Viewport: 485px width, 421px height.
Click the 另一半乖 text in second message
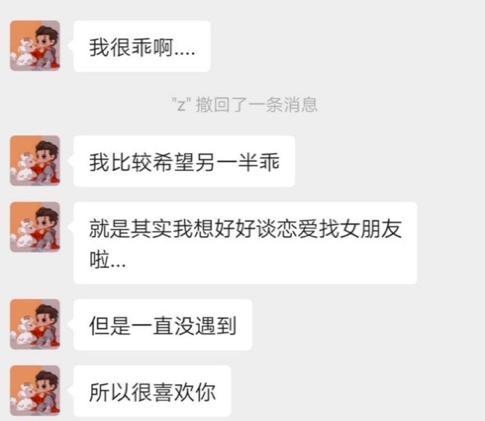pos(237,162)
